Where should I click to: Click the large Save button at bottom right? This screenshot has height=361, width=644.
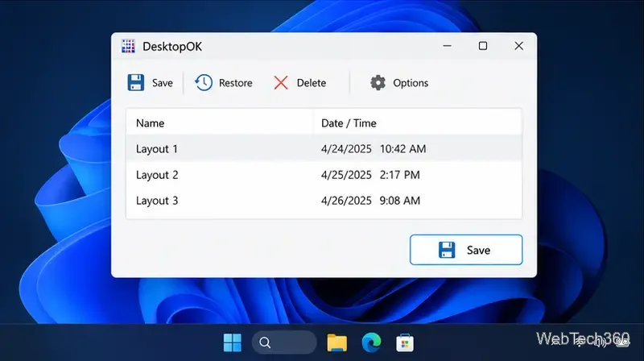click(466, 250)
